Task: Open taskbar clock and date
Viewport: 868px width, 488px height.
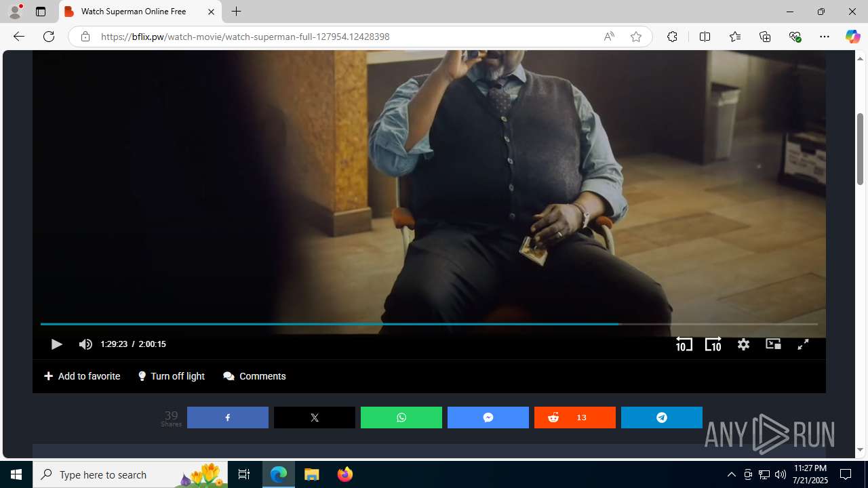Action: coord(810,474)
